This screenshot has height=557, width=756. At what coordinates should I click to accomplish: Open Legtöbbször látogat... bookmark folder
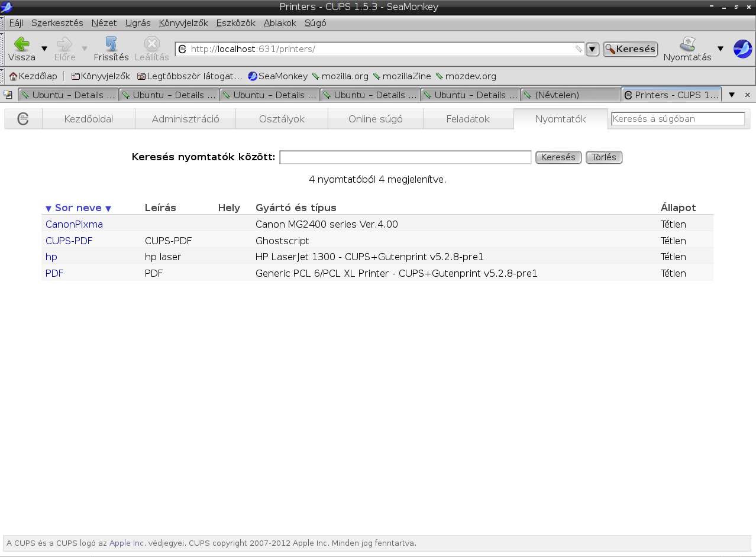tap(189, 76)
